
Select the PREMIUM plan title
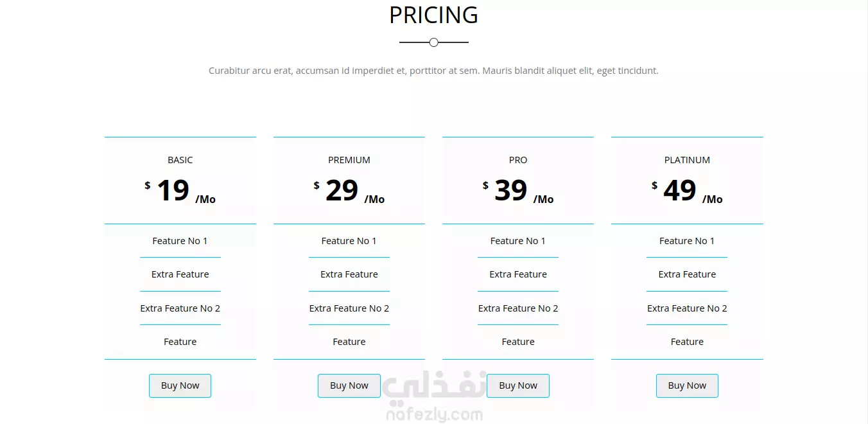coord(349,160)
